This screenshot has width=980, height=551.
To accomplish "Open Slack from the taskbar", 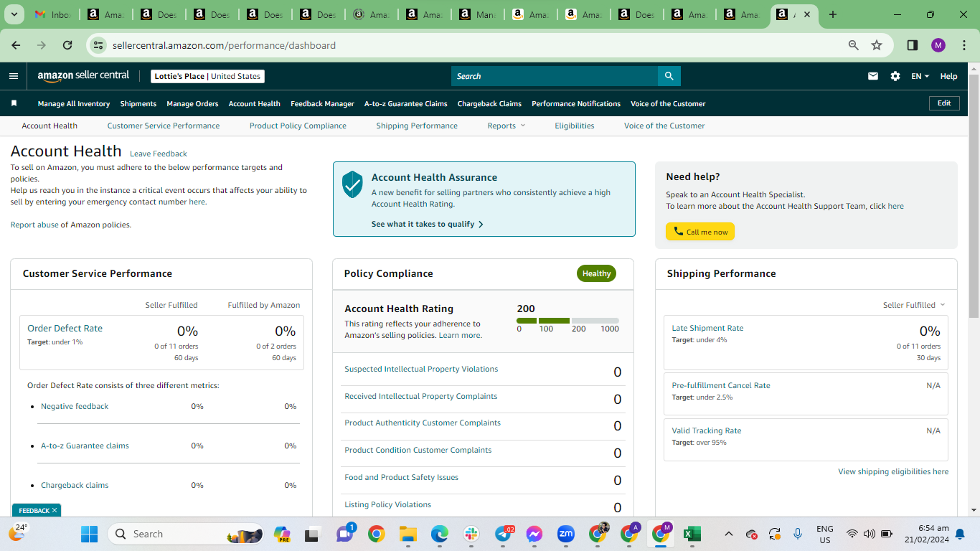I will pyautogui.click(x=471, y=534).
